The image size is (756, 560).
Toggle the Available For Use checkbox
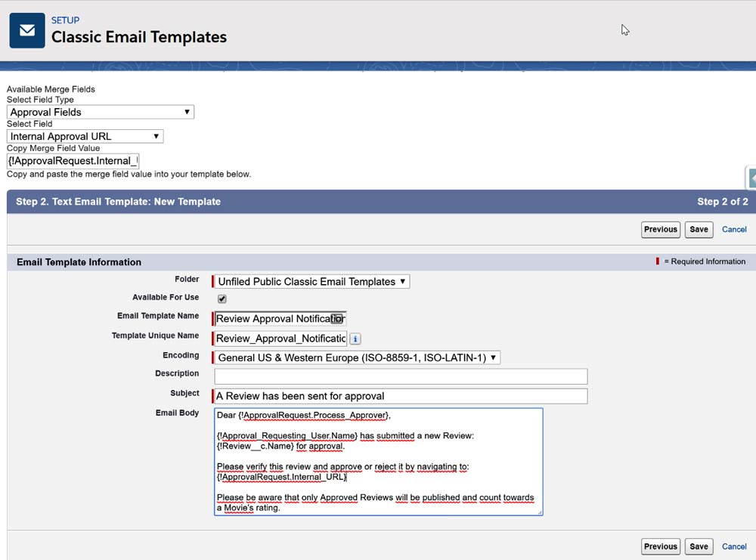click(222, 299)
